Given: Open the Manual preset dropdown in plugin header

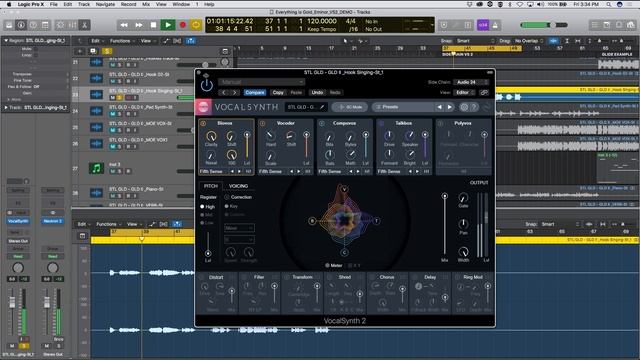Looking at the screenshot, I should pos(261,82).
